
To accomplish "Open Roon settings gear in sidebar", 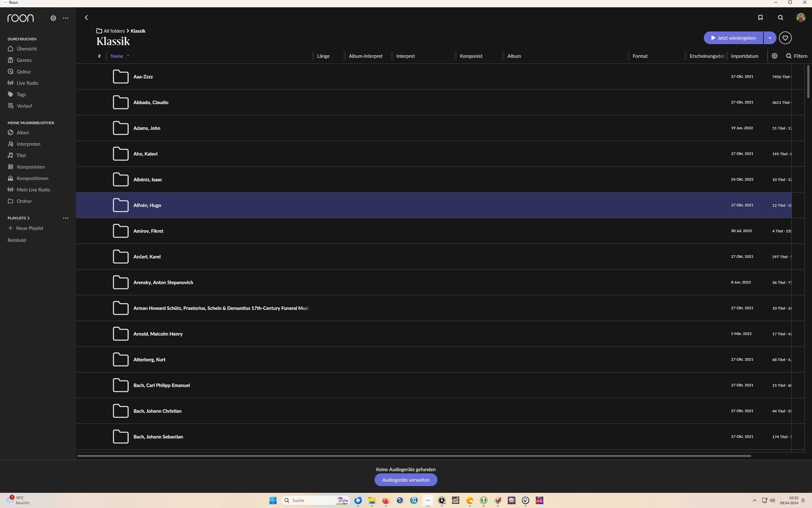I will (53, 18).
